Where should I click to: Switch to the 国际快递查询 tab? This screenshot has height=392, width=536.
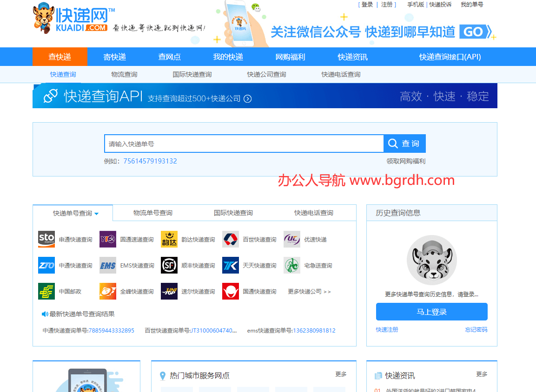click(233, 213)
